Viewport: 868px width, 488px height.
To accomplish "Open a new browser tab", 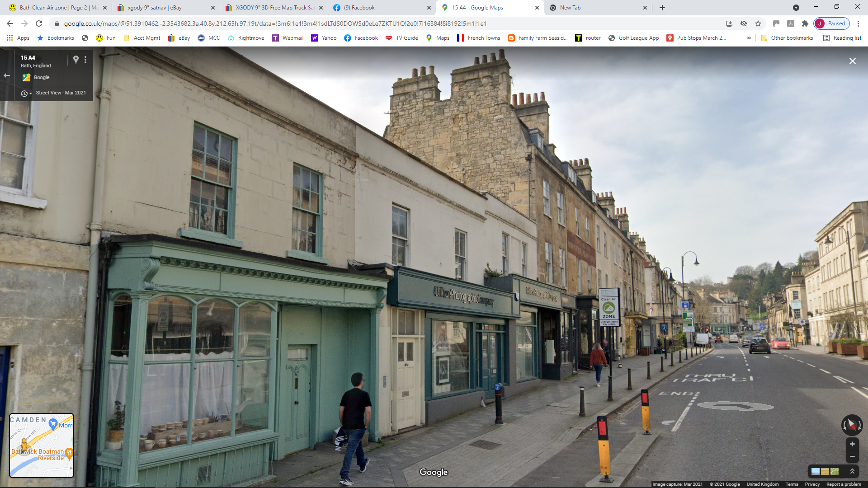I will [662, 8].
